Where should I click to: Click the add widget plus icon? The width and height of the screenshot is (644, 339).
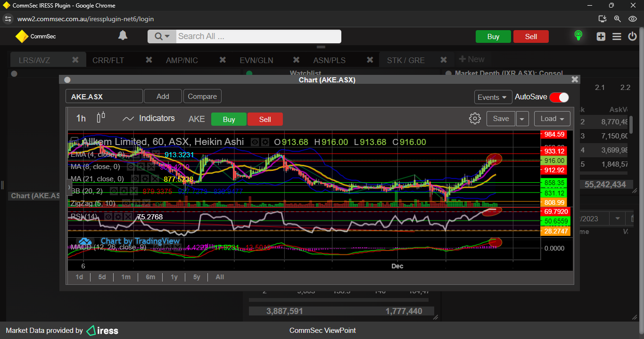601,37
